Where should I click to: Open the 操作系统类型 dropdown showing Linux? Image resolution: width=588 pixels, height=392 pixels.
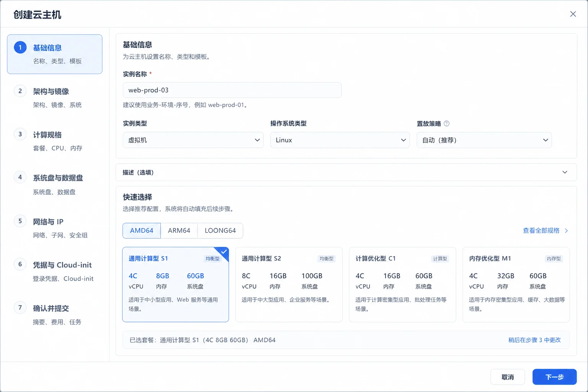point(340,140)
